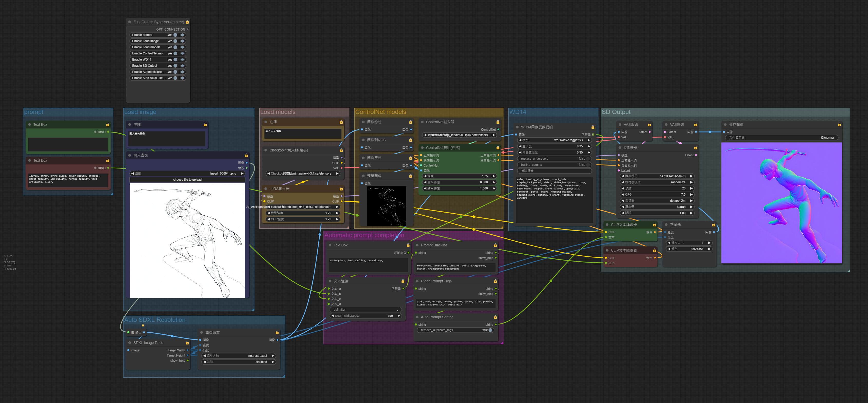The height and width of the screenshot is (403, 868).
Task: Click the SD Output group title
Action: point(616,112)
